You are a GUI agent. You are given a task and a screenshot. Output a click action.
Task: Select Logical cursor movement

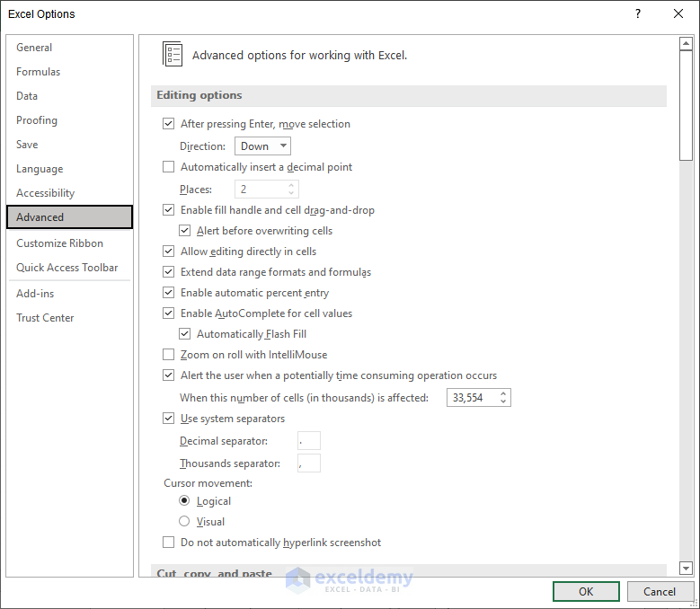[x=184, y=500]
